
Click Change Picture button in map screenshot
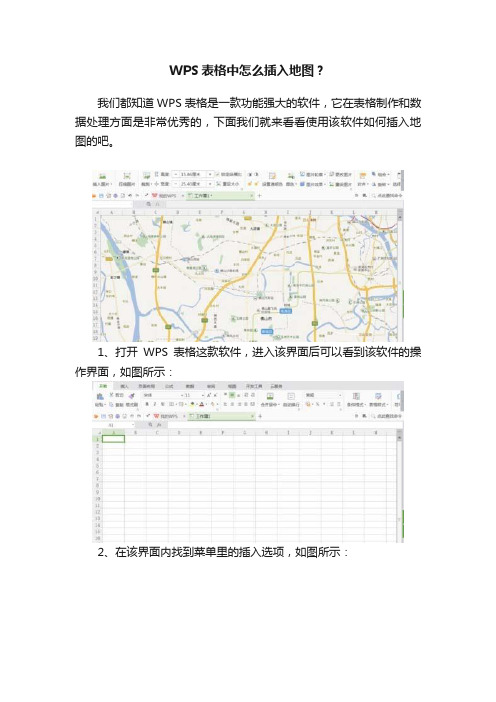[340, 174]
